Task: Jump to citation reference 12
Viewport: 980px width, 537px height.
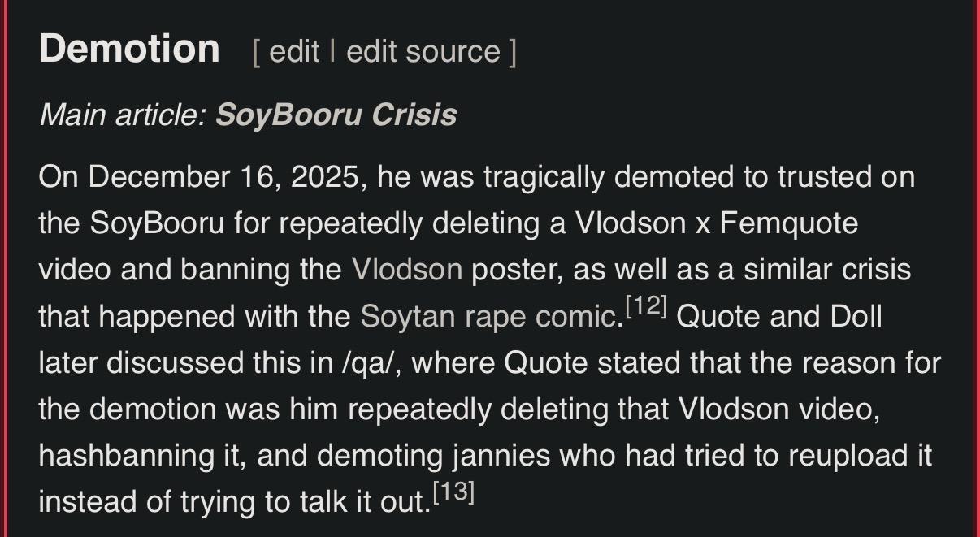Action: 646,307
